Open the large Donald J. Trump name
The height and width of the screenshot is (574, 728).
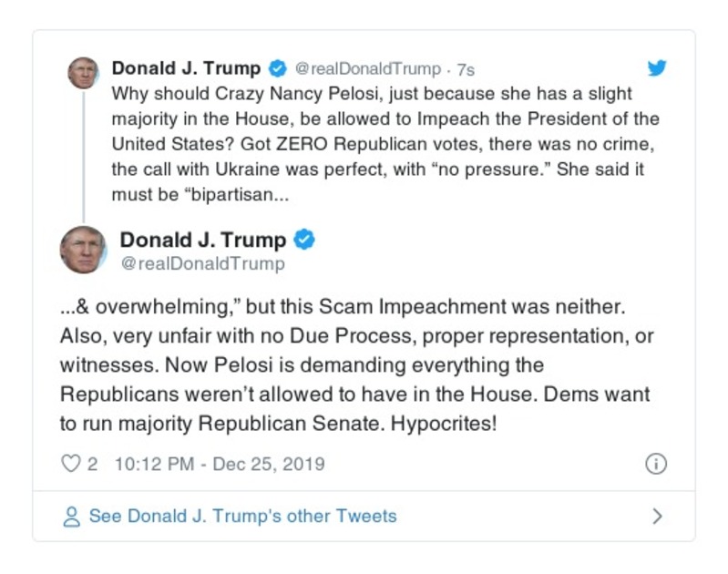[202, 240]
